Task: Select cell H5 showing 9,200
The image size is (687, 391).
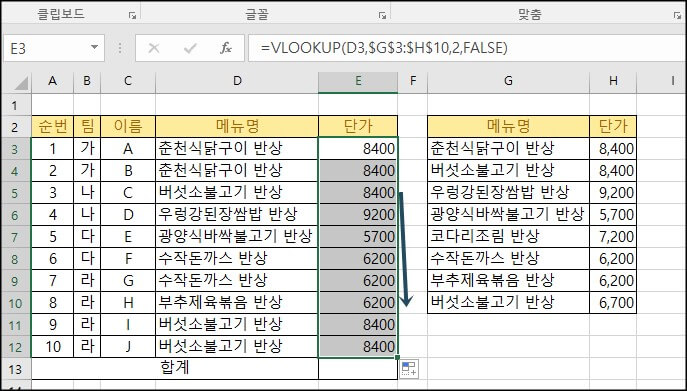Action: (613, 193)
